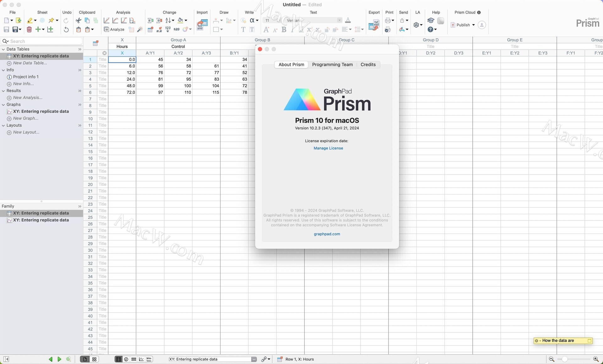Screen dimensions: 603x364
Task: Open the font name dropdown
Action: coord(340,20)
